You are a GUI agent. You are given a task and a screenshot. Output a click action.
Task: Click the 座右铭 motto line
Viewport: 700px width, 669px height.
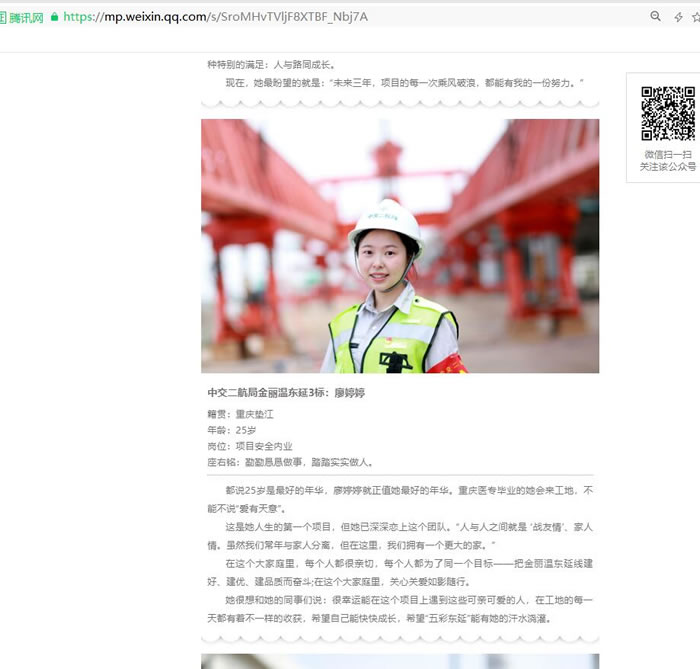tap(290, 462)
